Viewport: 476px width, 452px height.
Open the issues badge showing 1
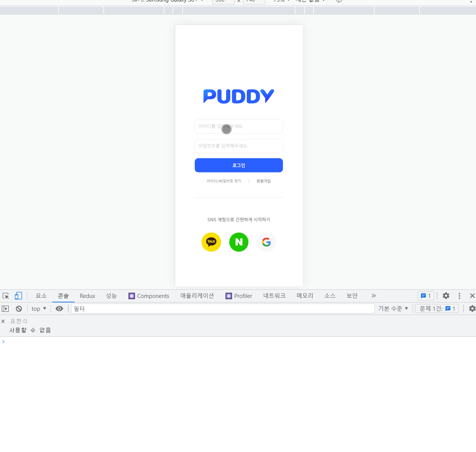click(x=426, y=296)
